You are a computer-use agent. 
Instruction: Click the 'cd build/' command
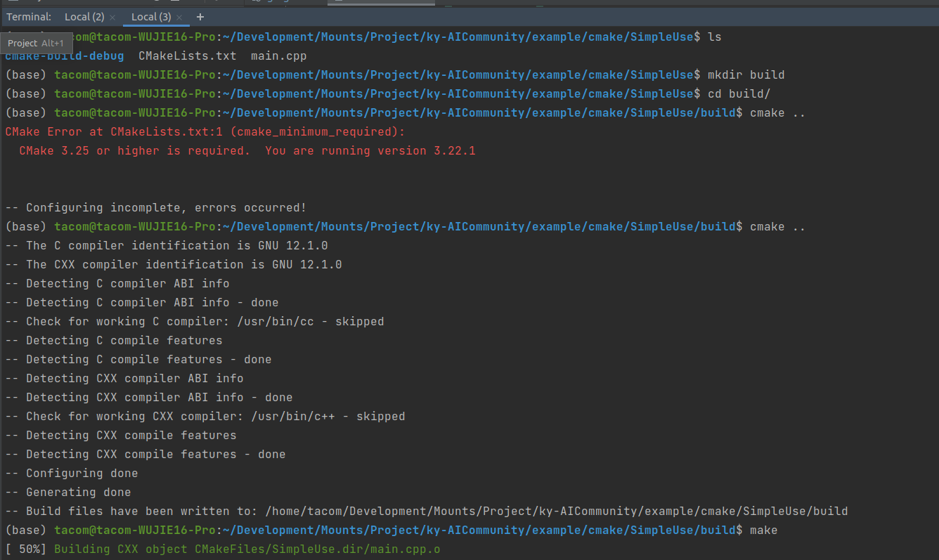coord(739,93)
